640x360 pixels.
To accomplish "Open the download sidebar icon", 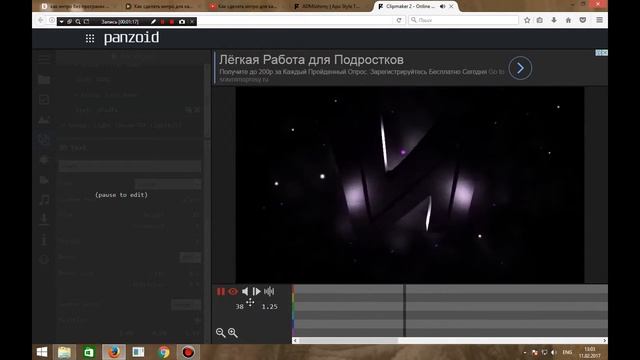I will point(44,220).
